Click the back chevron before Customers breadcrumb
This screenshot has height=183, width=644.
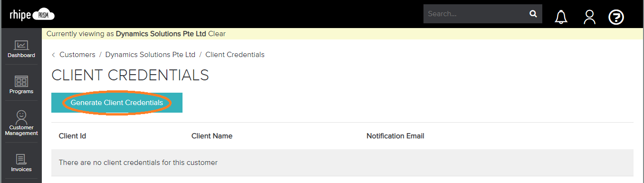pos(54,55)
